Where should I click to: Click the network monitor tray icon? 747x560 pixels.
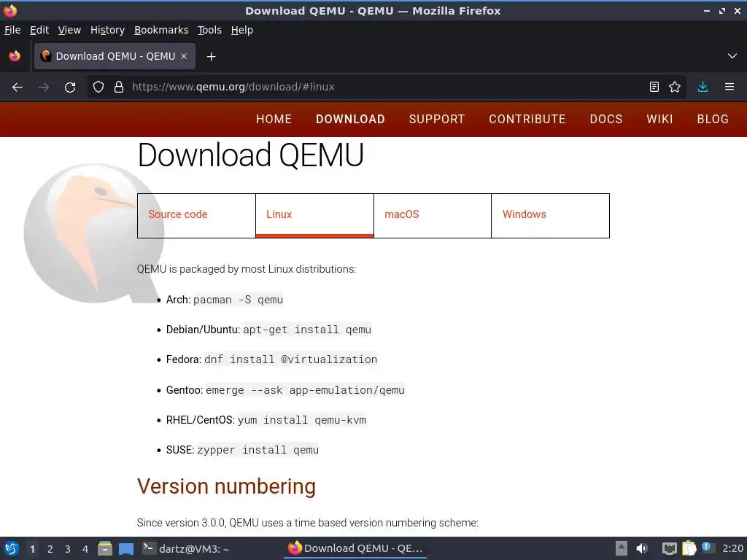click(x=670, y=549)
